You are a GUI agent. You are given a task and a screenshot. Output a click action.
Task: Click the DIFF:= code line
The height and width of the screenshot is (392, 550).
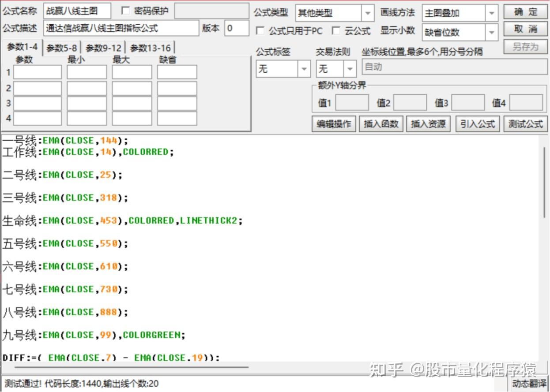coord(111,358)
